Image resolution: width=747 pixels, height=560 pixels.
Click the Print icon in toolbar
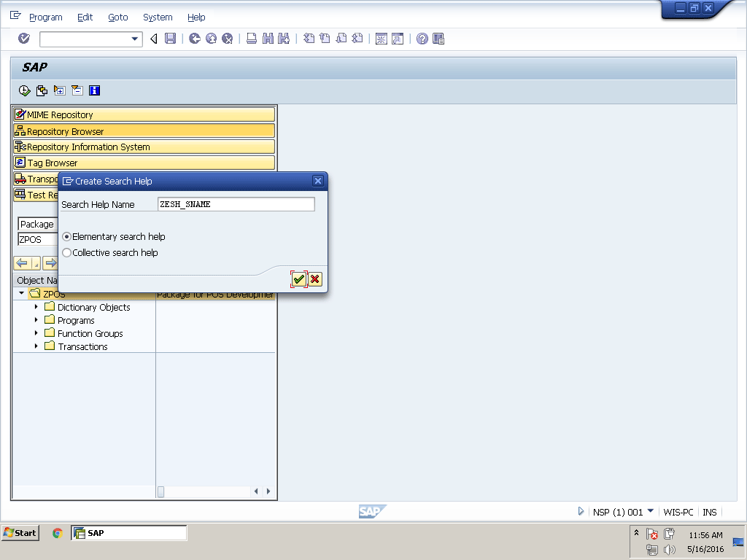[251, 39]
